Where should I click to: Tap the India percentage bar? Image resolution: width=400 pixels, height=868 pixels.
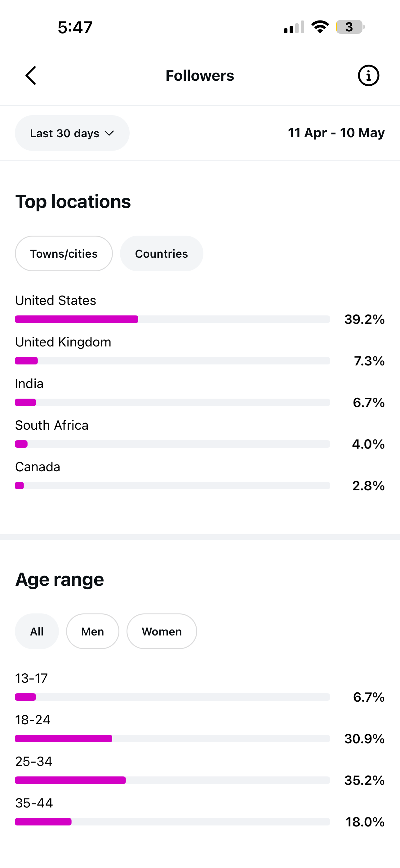tap(172, 402)
